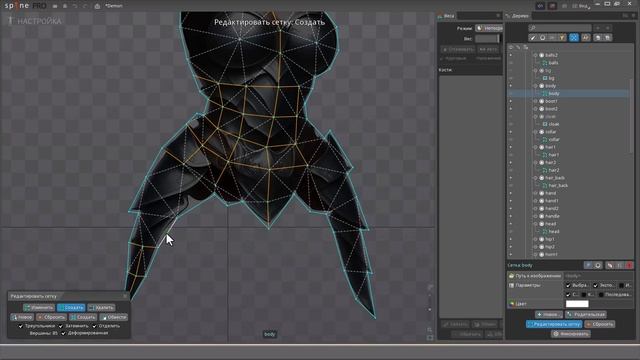640x360 pixels.
Task: Click the orange Ab text icon in tree toolbar
Action: (x=586, y=38)
